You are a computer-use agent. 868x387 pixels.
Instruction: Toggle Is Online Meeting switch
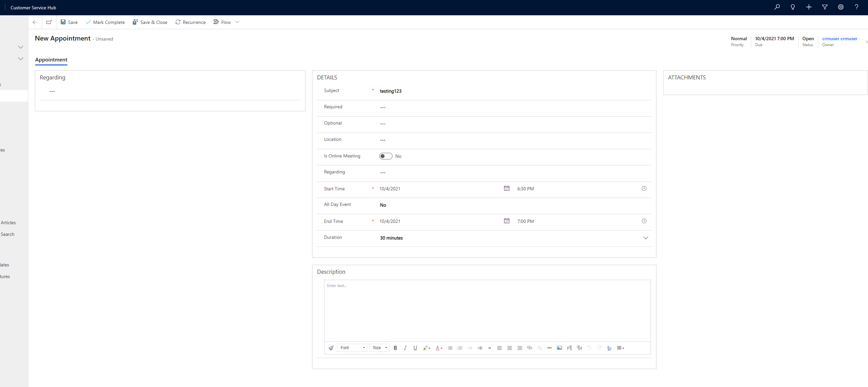tap(386, 156)
